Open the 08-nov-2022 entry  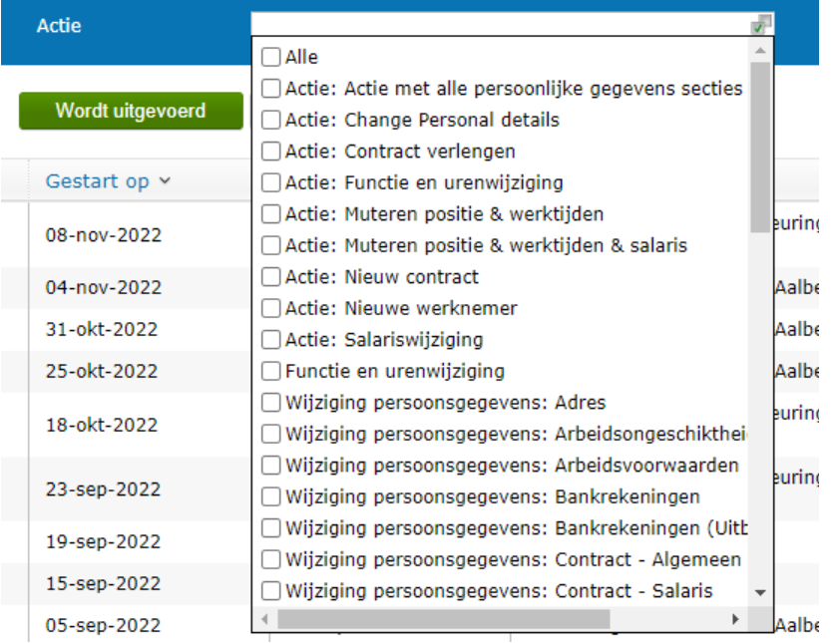pos(103,234)
